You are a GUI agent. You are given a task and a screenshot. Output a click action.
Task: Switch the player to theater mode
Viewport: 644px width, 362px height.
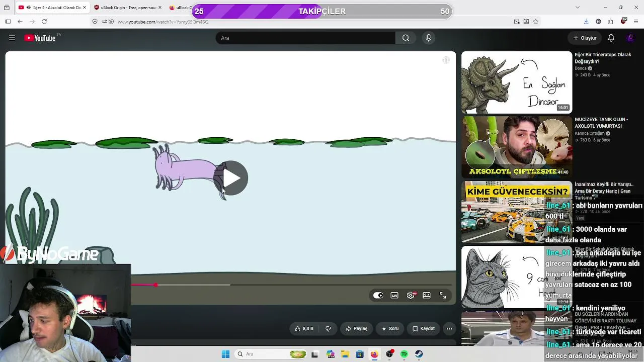[427, 295]
